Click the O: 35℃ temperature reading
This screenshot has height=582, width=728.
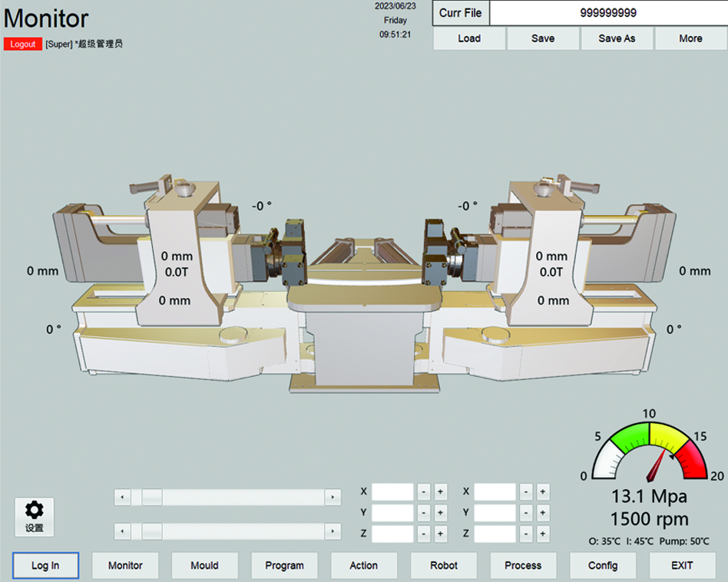pos(604,541)
